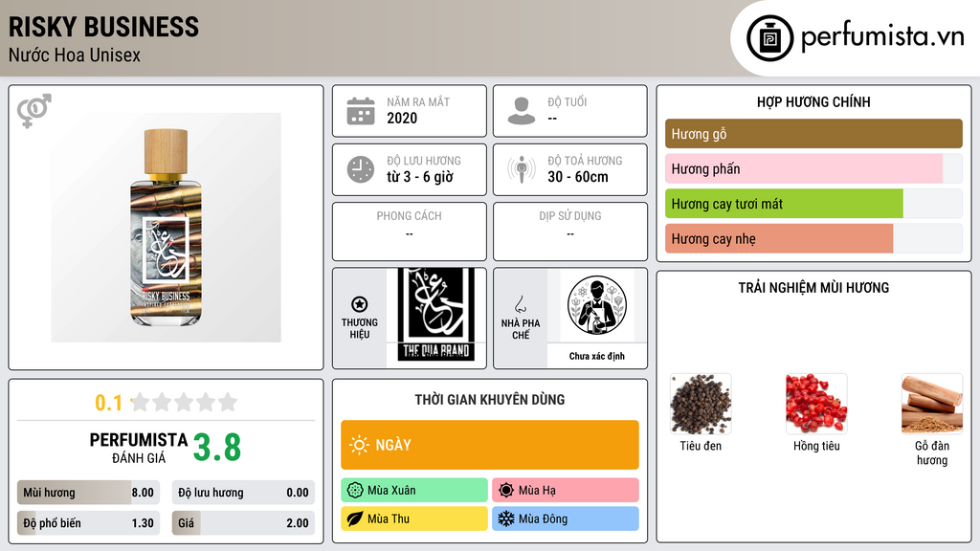Click the Hương gỗ accord bar
Image resolution: width=980 pixels, height=551 pixels.
(x=813, y=134)
